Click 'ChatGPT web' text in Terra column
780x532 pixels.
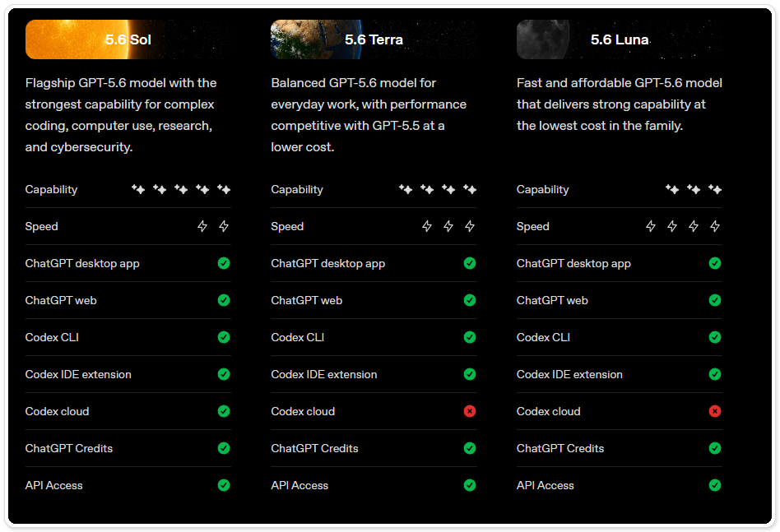coord(306,300)
